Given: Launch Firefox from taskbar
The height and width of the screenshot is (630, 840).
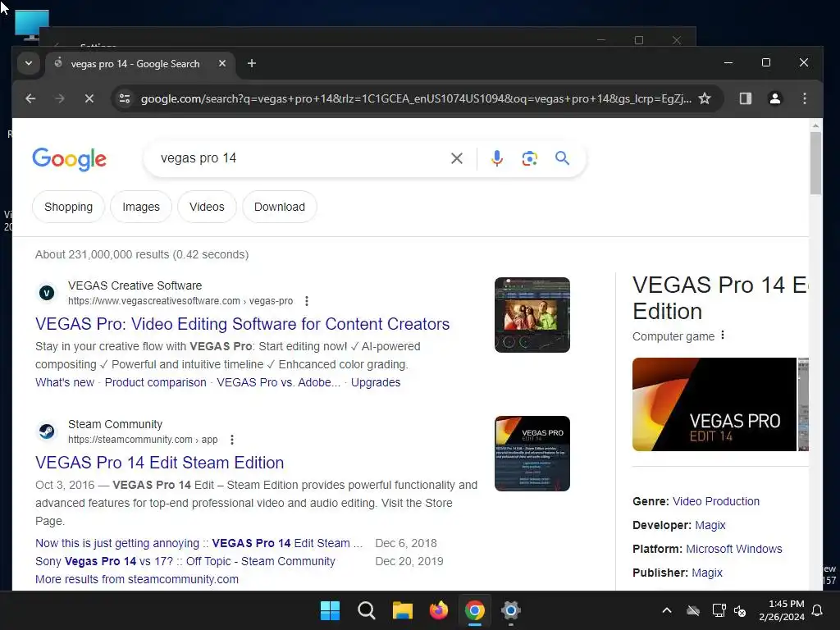Looking at the screenshot, I should 438,610.
